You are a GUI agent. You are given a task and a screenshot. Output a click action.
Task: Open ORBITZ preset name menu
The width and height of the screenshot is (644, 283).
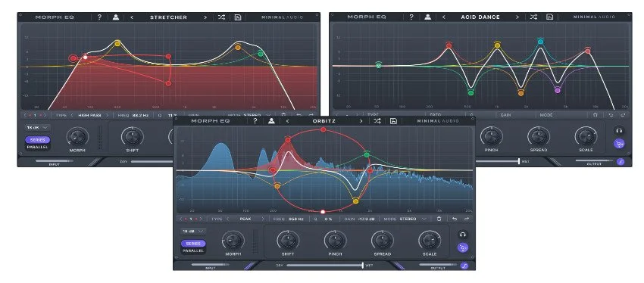[324, 121]
